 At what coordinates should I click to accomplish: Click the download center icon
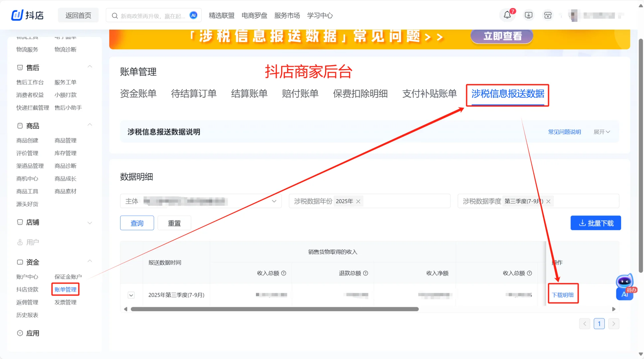[x=529, y=15]
